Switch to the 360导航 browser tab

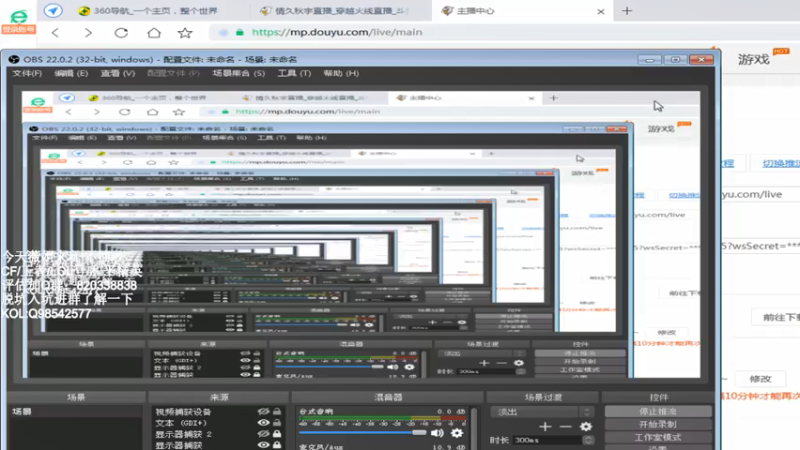148,11
